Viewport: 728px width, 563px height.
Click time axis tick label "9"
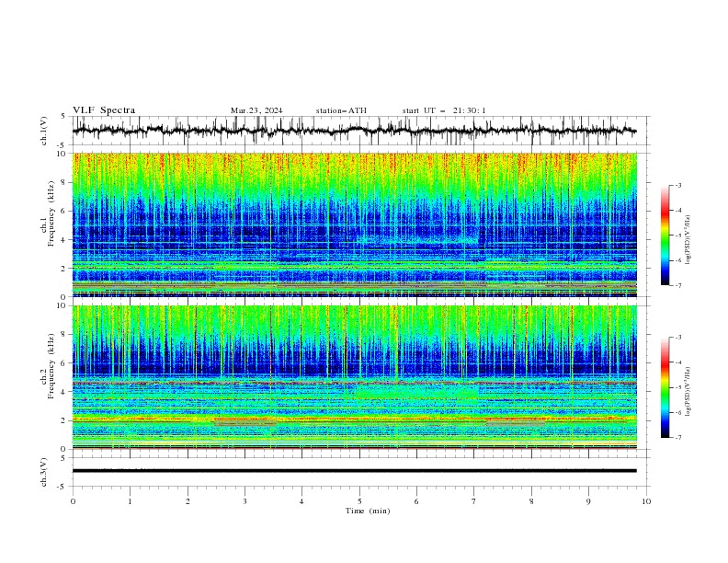[x=588, y=501]
